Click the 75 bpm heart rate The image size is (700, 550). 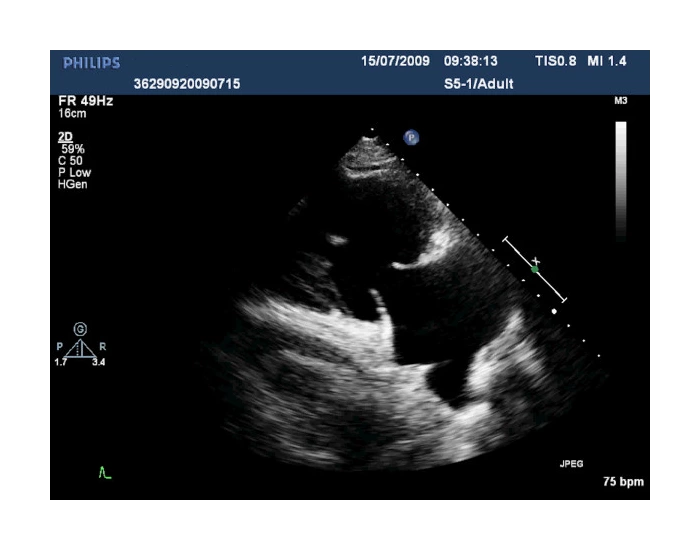(623, 482)
